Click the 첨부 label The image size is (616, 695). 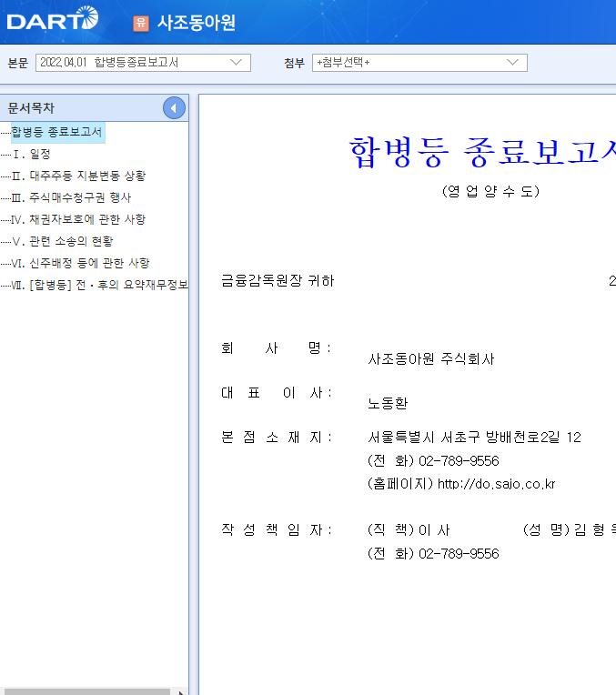pos(295,63)
